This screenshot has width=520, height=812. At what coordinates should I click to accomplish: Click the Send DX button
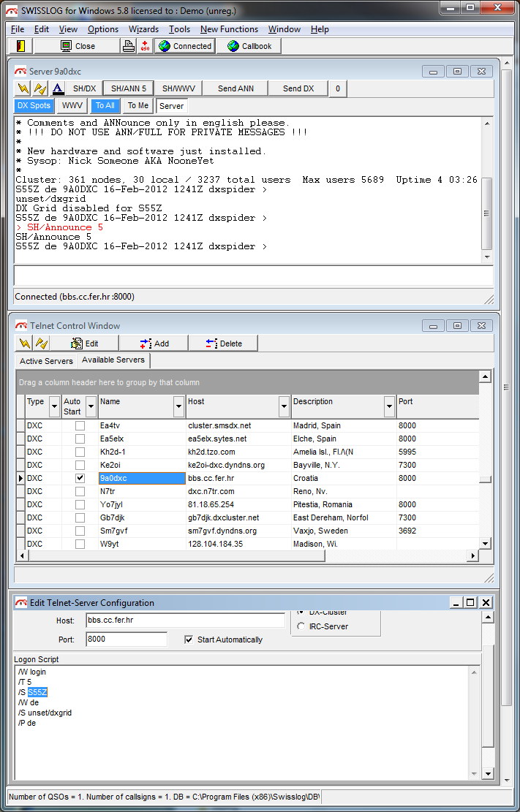[298, 88]
